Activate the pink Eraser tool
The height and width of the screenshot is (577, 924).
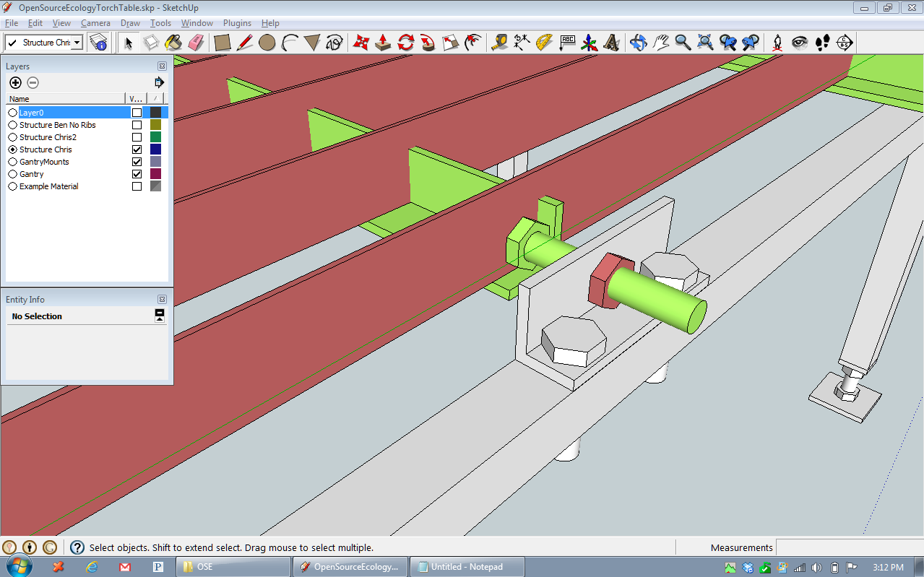[x=196, y=43]
